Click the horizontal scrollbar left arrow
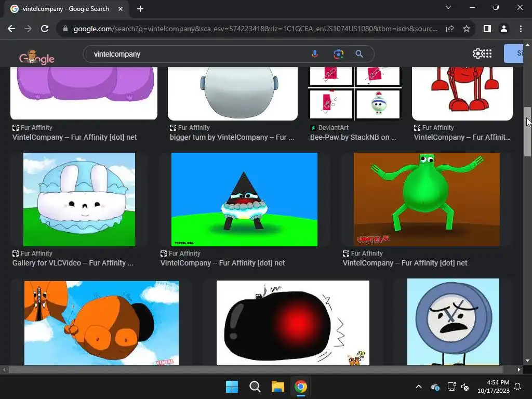Image resolution: width=532 pixels, height=399 pixels. [x=4, y=369]
